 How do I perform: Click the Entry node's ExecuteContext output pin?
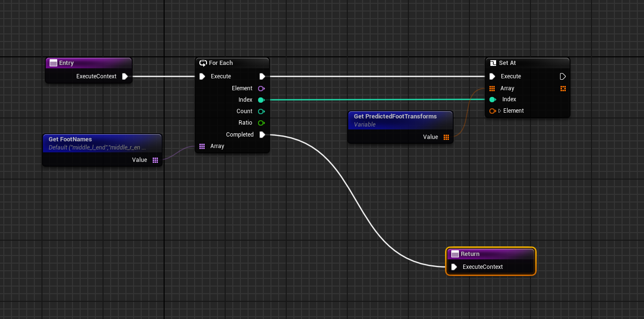click(x=125, y=76)
